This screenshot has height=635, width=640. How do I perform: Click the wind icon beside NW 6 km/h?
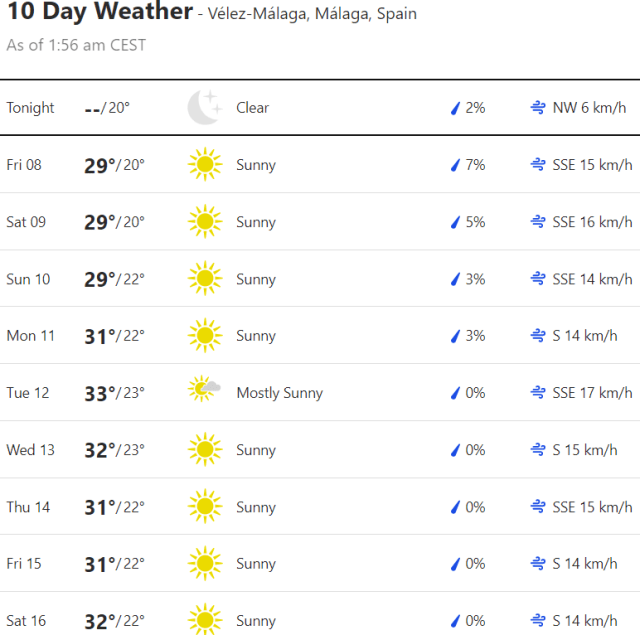point(538,108)
